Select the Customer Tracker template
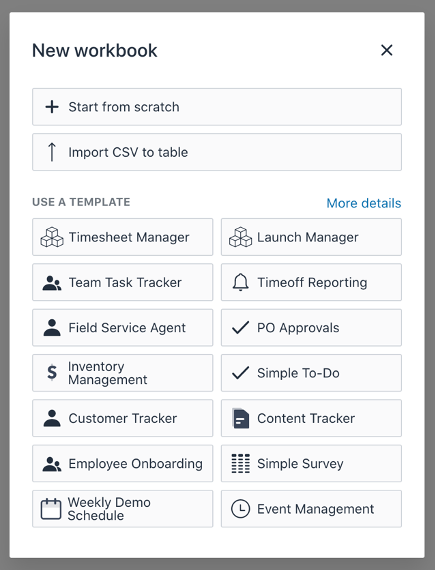 pos(122,418)
